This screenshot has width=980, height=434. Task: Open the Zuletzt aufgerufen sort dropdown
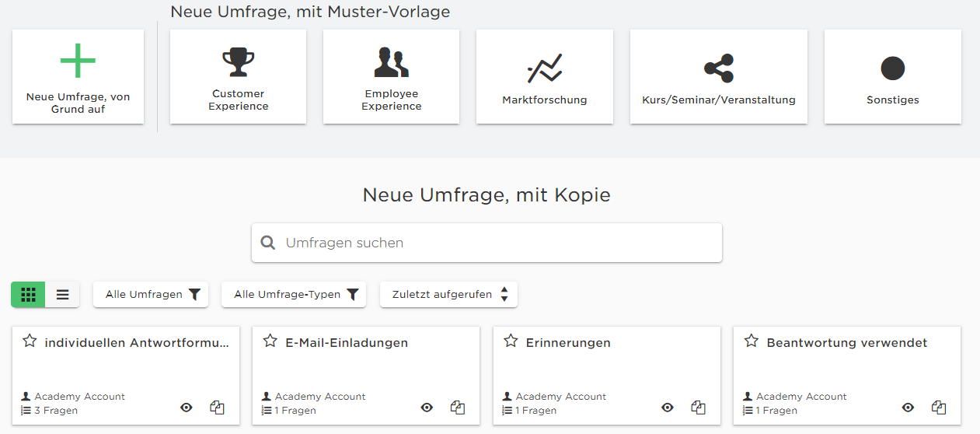[448, 295]
